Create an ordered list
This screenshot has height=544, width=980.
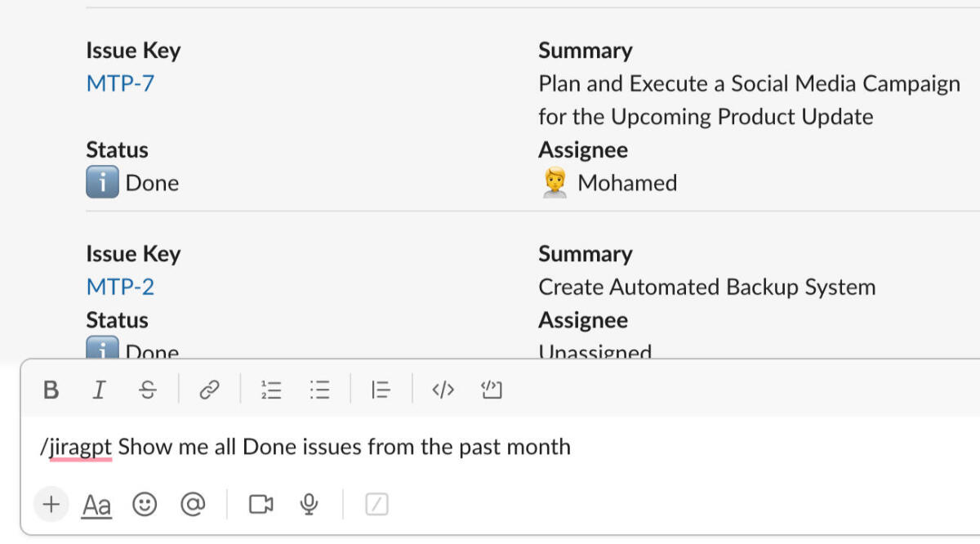270,390
